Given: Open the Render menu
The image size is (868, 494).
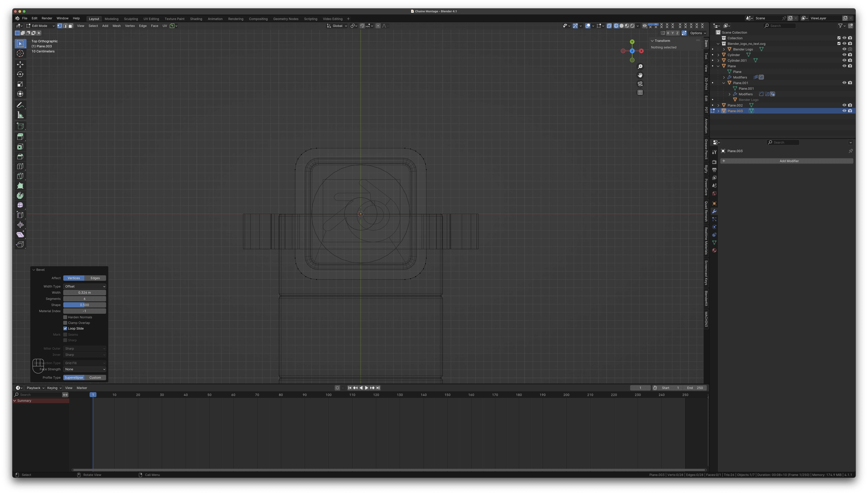Looking at the screenshot, I should (x=47, y=18).
